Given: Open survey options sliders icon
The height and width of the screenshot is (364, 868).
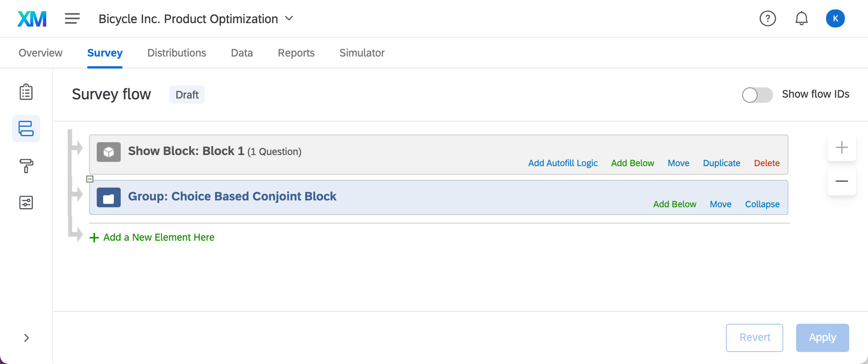Looking at the screenshot, I should click(x=26, y=203).
